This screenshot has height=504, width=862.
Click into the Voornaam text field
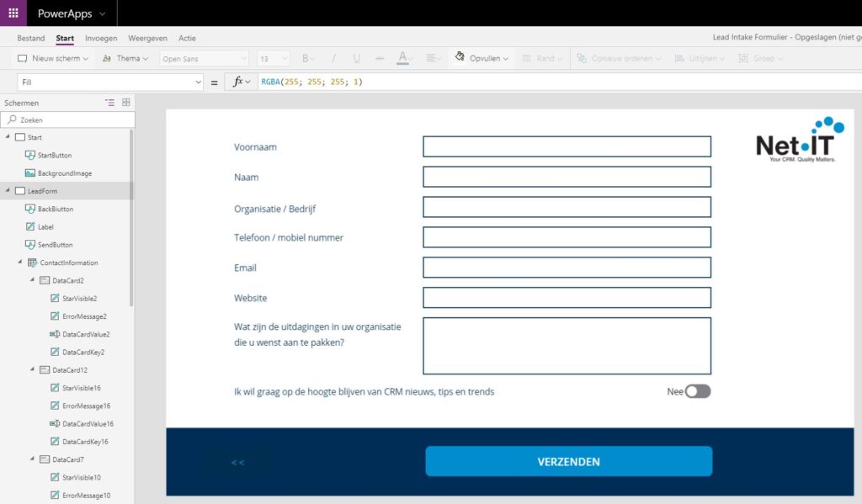[567, 147]
